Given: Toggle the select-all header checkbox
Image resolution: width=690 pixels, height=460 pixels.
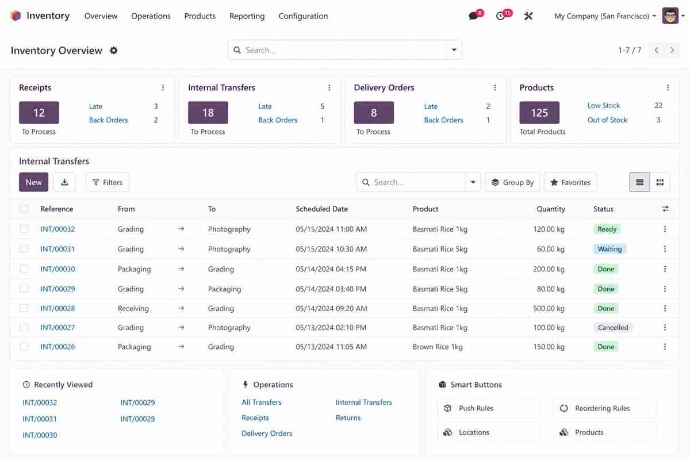Looking at the screenshot, I should click(x=24, y=209).
